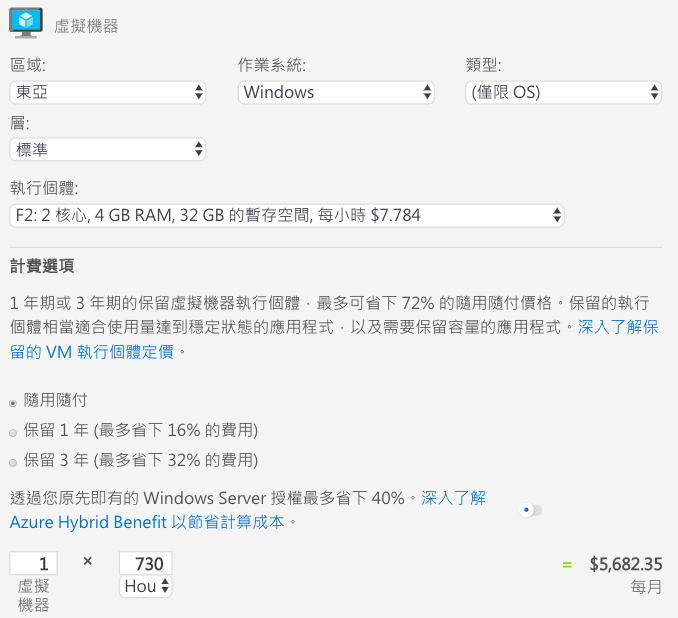
Task: Select the 隨用隨付 radio option
Action: [x=13, y=403]
